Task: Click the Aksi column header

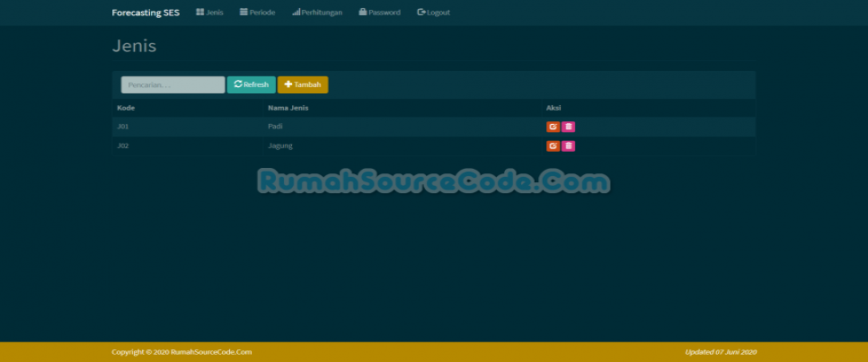Action: pos(554,108)
